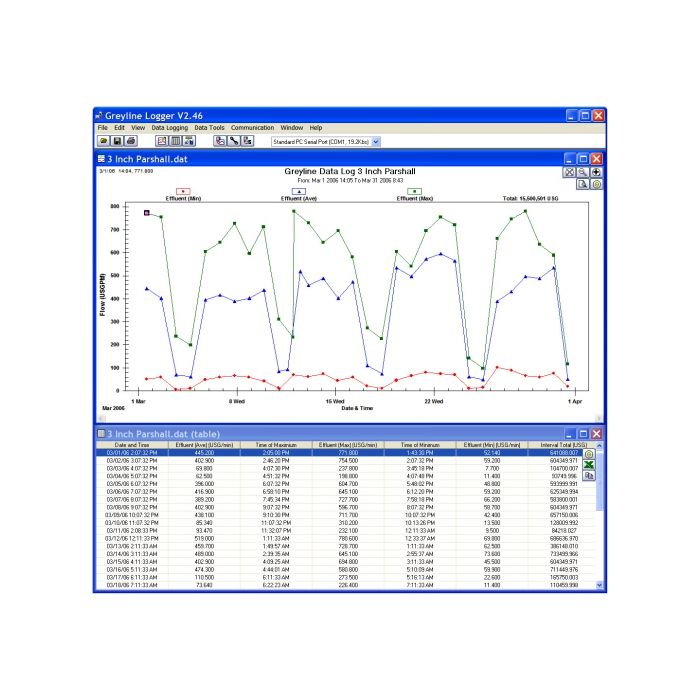Image resolution: width=700 pixels, height=700 pixels.
Task: Click the Save (floppy disk) toolbar icon
Action: pyautogui.click(x=117, y=141)
